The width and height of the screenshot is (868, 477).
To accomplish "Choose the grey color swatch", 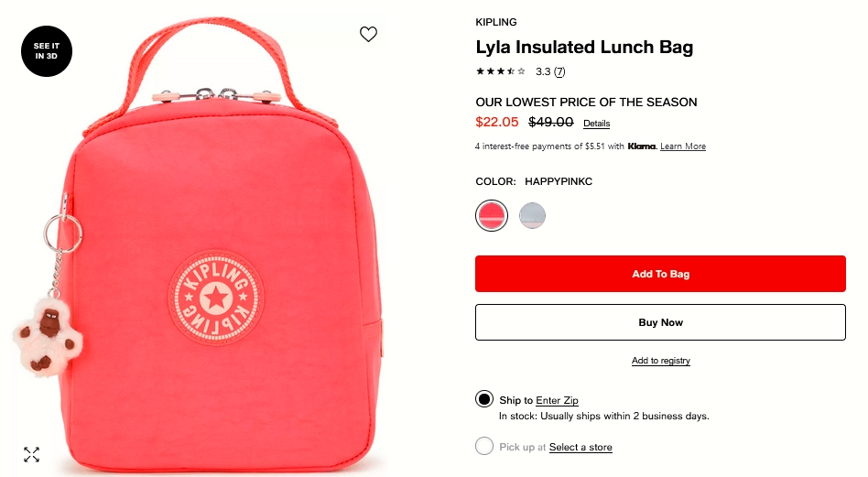I will 533,215.
